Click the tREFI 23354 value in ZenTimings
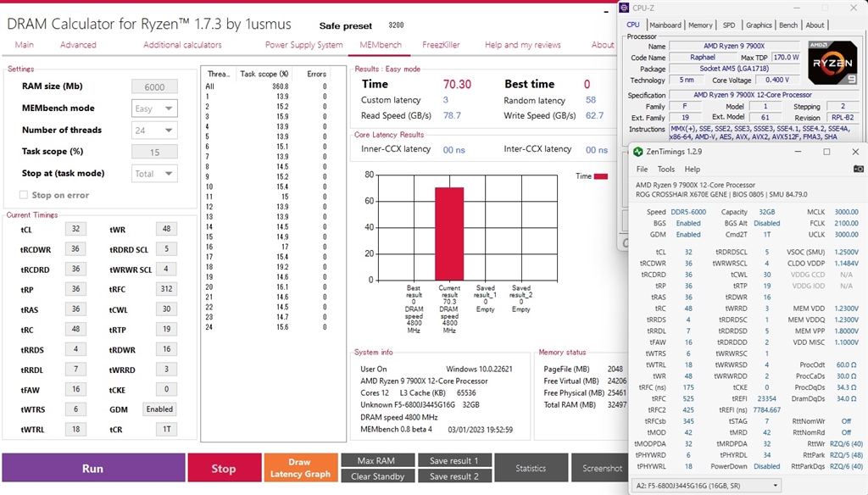Image resolution: width=868 pixels, height=495 pixels. click(766, 398)
